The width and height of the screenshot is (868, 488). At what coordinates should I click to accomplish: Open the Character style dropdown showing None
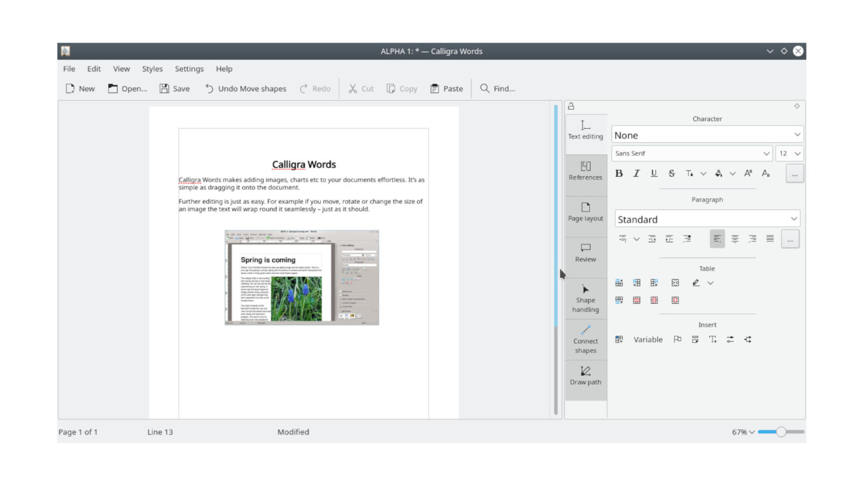click(x=706, y=134)
